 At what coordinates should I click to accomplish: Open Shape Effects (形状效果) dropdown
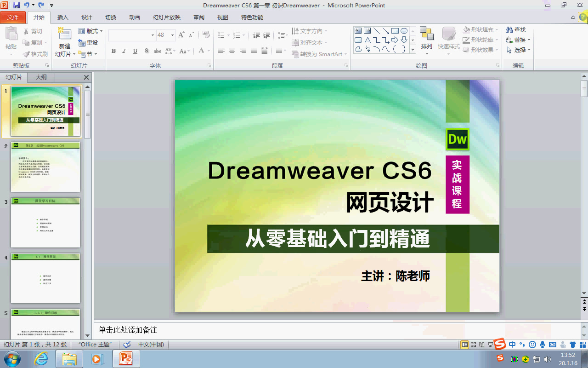pyautogui.click(x=480, y=50)
